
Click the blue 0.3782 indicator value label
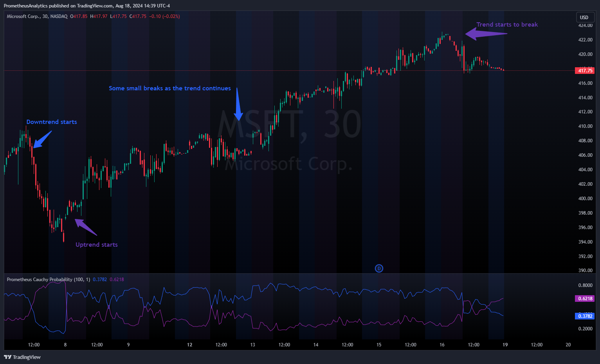click(585, 316)
